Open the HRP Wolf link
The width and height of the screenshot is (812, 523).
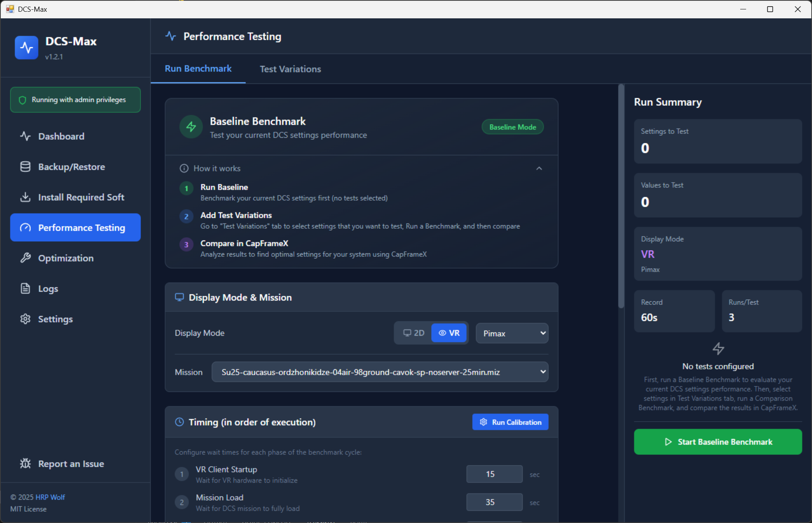[x=50, y=497]
